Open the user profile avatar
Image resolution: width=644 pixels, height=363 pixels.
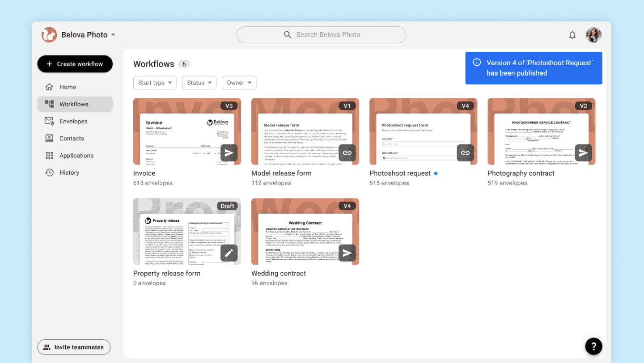tap(593, 35)
